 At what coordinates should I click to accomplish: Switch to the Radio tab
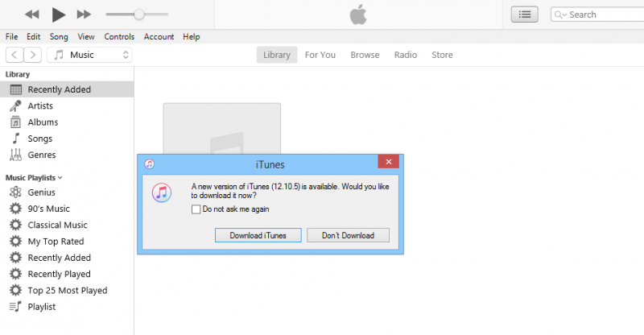click(406, 55)
